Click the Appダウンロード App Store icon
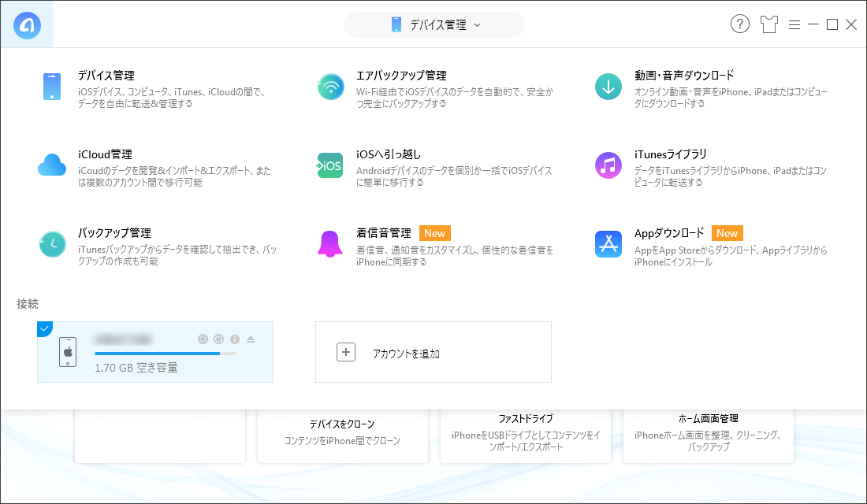 click(608, 244)
